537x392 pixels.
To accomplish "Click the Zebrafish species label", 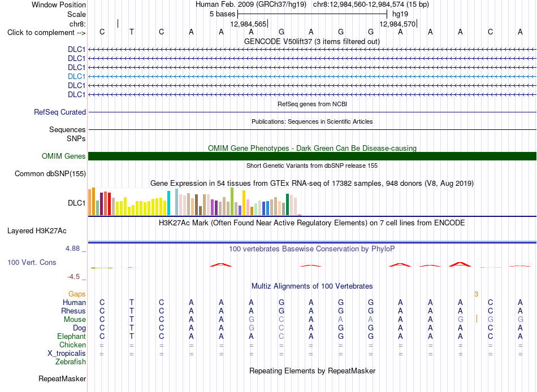I will click(71, 362).
